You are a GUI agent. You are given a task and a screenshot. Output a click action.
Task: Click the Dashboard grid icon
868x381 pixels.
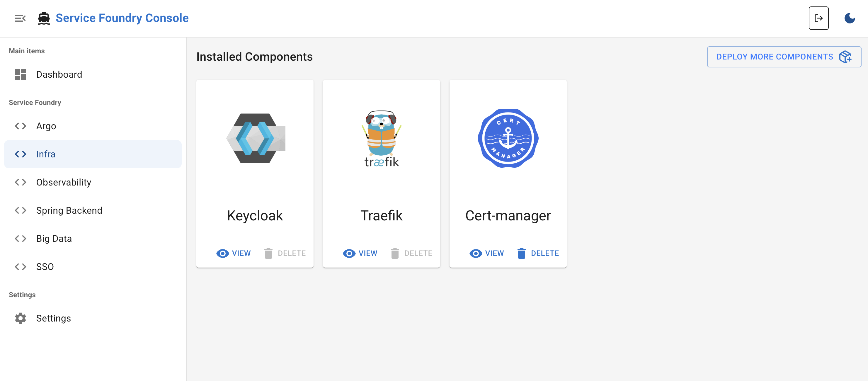[21, 74]
